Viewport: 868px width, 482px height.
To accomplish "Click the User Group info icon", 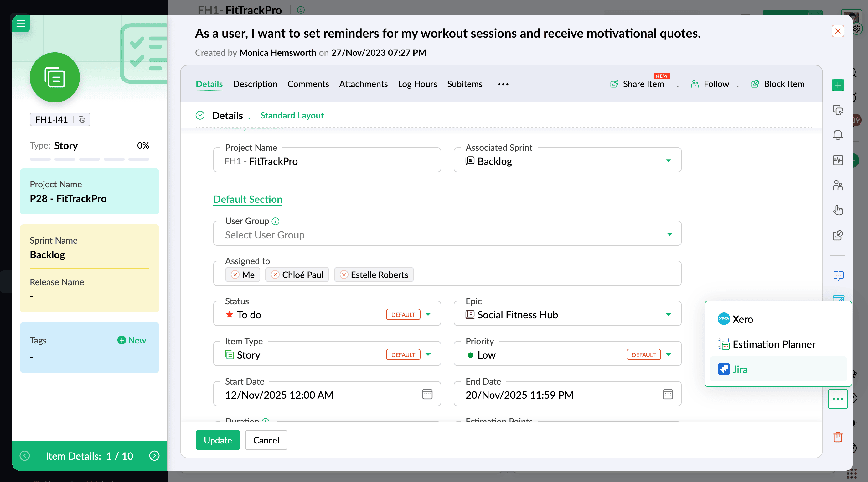I will click(x=276, y=221).
